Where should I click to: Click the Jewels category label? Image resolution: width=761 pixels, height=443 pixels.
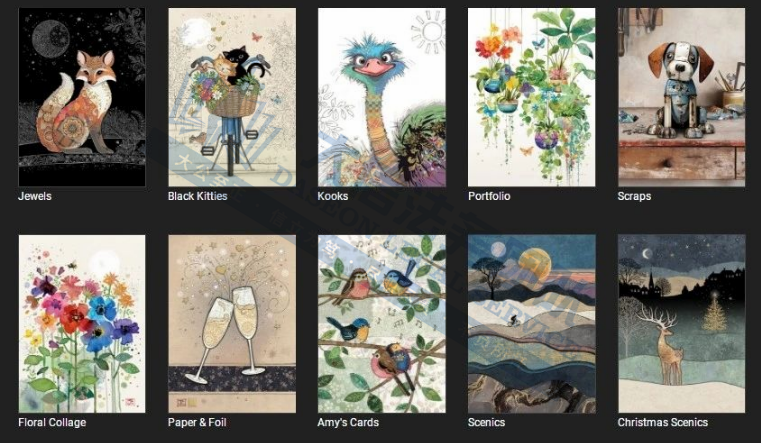35,196
